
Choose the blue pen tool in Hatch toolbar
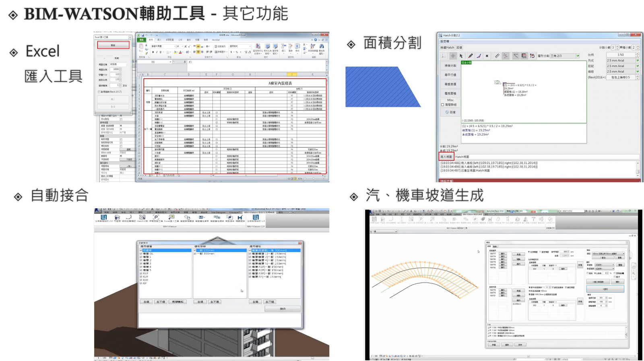[479, 56]
